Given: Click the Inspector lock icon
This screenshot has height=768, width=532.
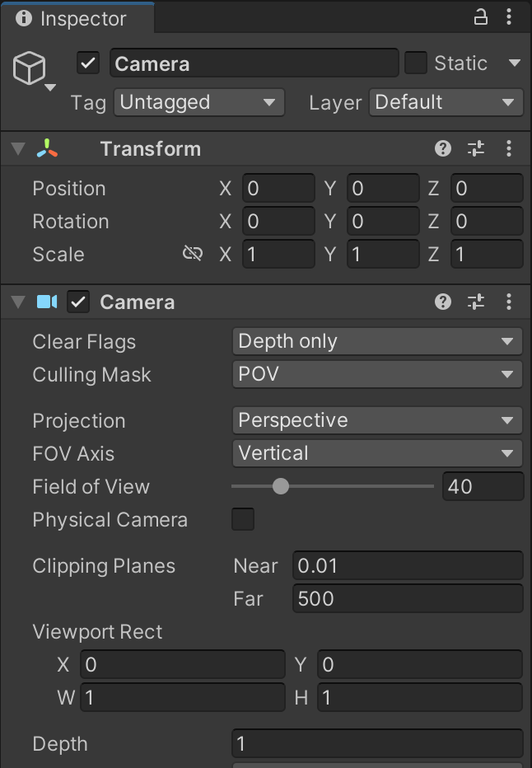Looking at the screenshot, I should (480, 17).
